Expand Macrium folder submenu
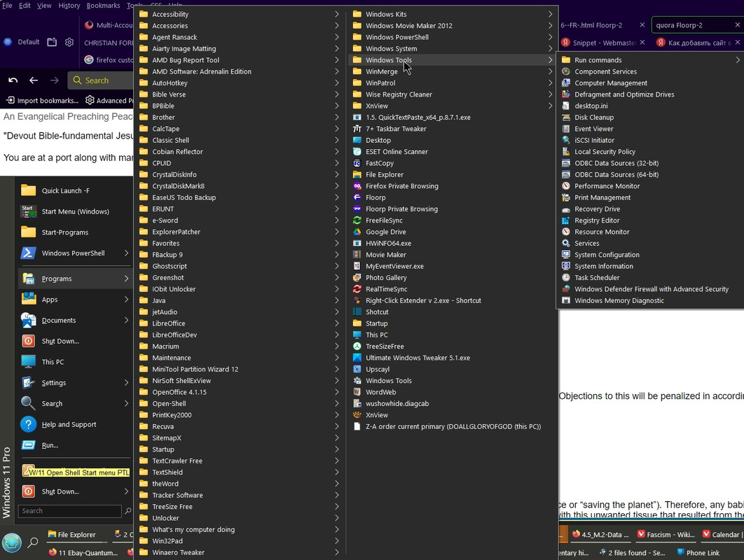 pos(336,346)
